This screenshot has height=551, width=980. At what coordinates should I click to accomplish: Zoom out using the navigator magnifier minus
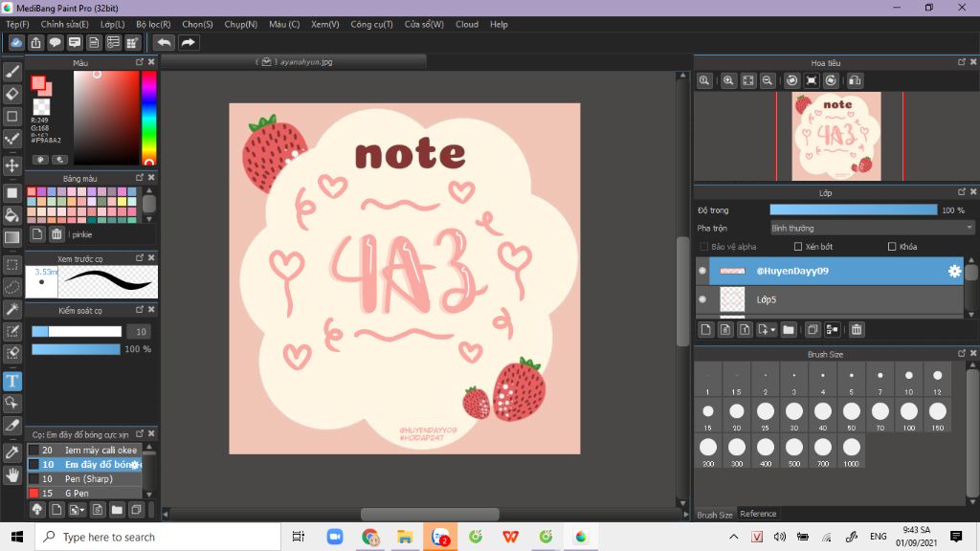768,80
